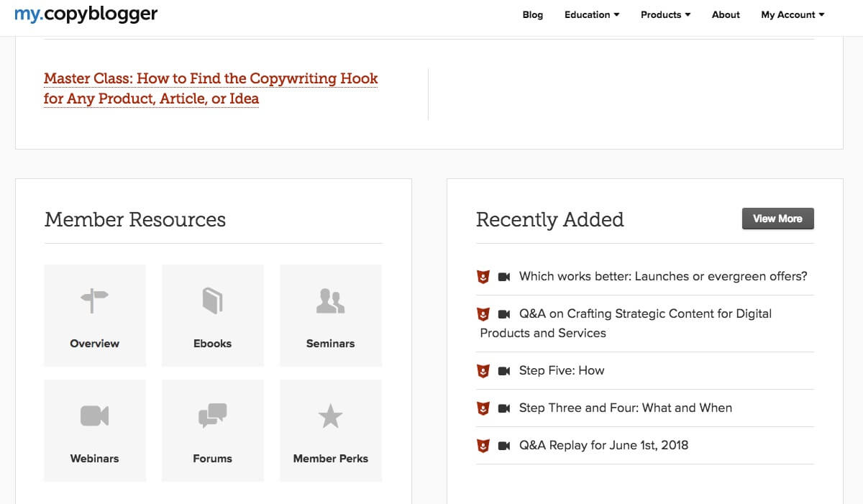
Task: Open Q&A on Crafting Strategic Content link
Action: coord(626,323)
